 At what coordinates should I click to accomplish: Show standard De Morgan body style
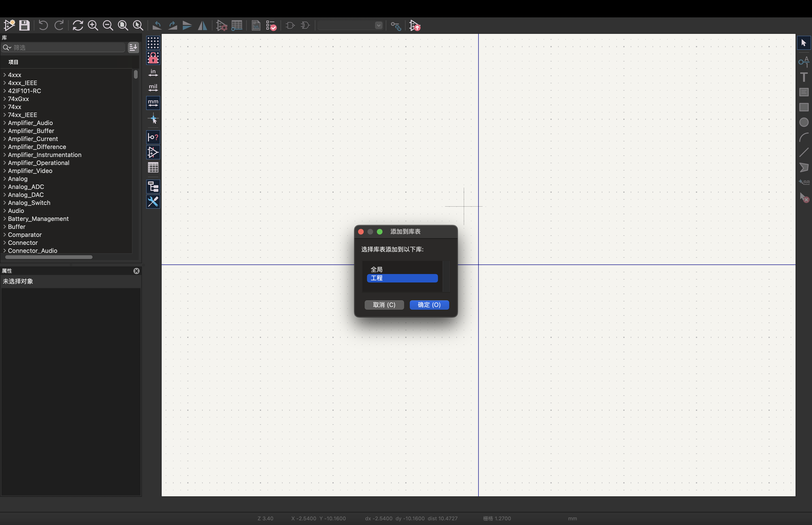click(290, 25)
